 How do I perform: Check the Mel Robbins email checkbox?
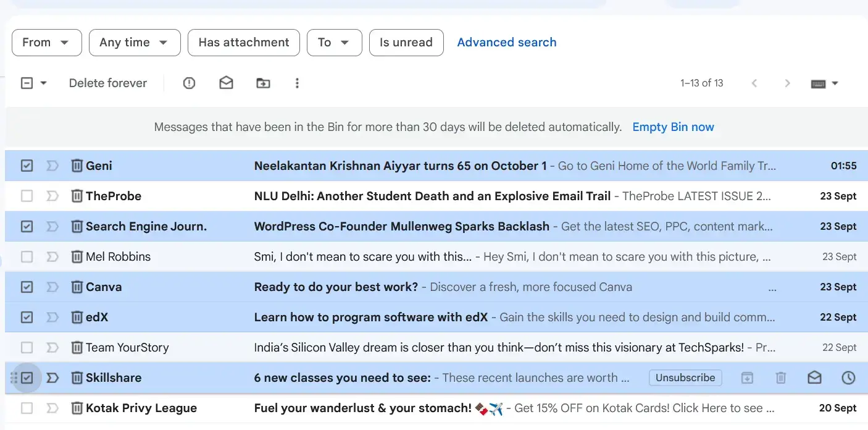click(27, 256)
